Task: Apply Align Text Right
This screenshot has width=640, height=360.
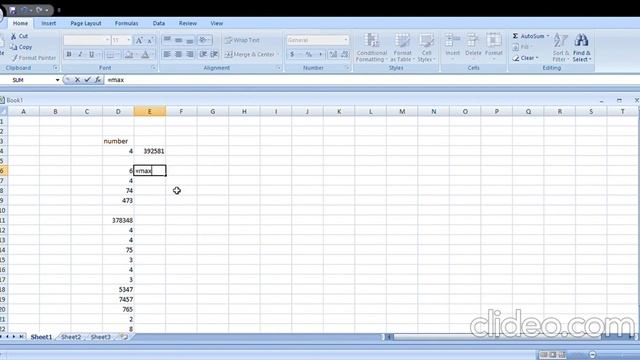Action: 190,54
